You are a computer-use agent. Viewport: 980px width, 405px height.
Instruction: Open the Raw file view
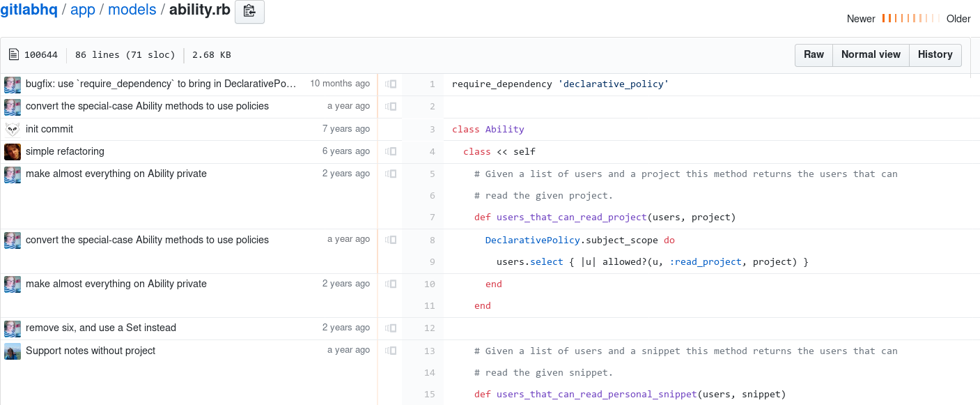coord(814,55)
